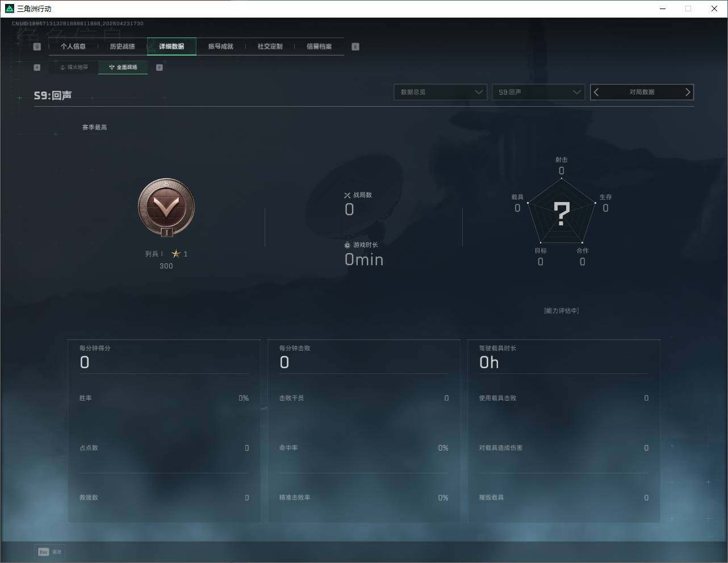The width and height of the screenshot is (728, 563).
Task: Open the 个人信息 tab
Action: (x=73, y=47)
